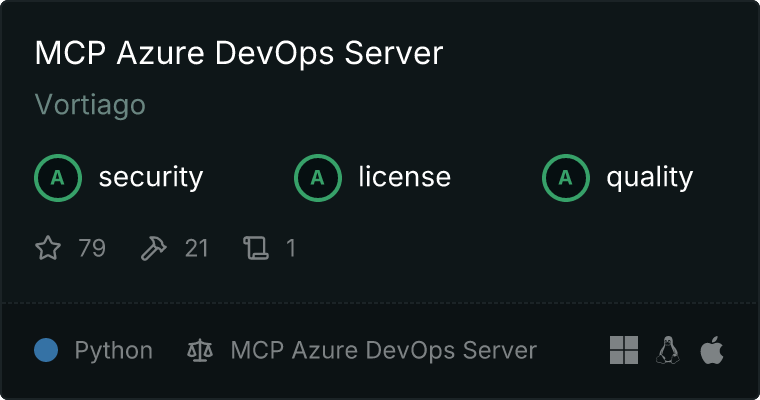Click the scroll resources icon
Screen dimensions: 760x400
(256, 248)
